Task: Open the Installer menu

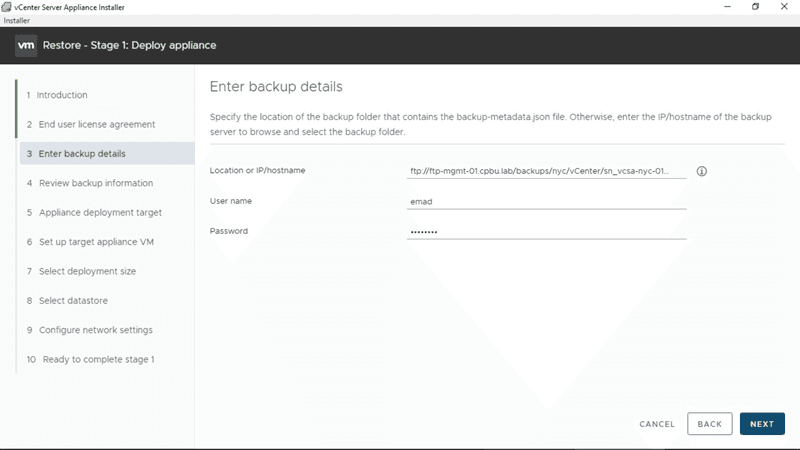Action: click(x=17, y=20)
